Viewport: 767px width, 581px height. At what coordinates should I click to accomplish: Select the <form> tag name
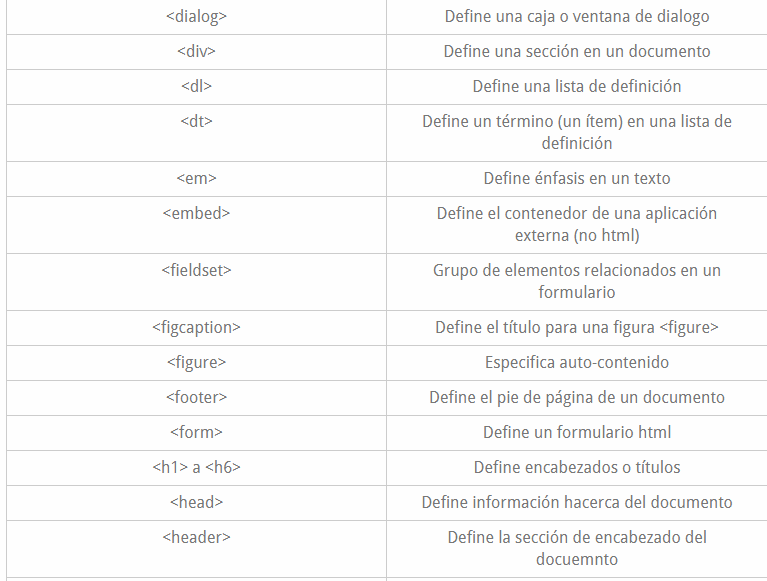(196, 433)
